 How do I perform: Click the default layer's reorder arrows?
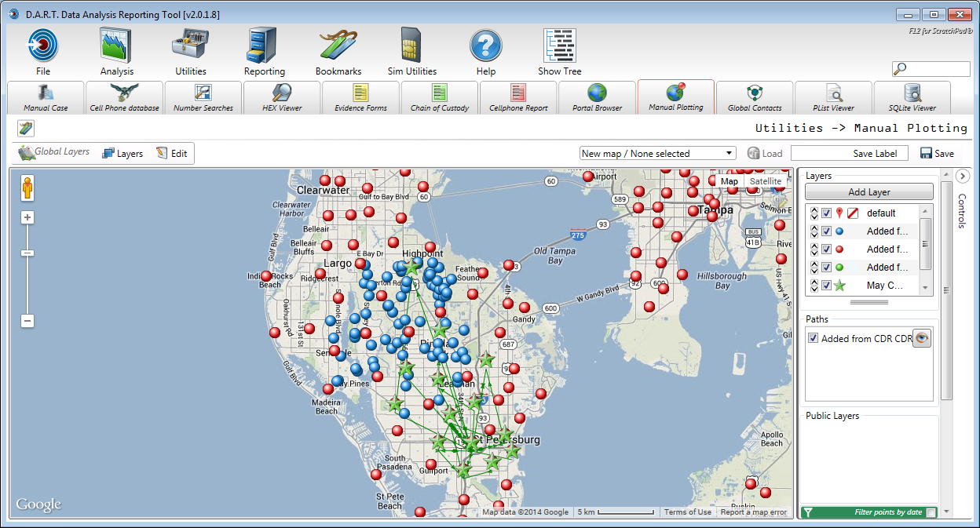[814, 213]
